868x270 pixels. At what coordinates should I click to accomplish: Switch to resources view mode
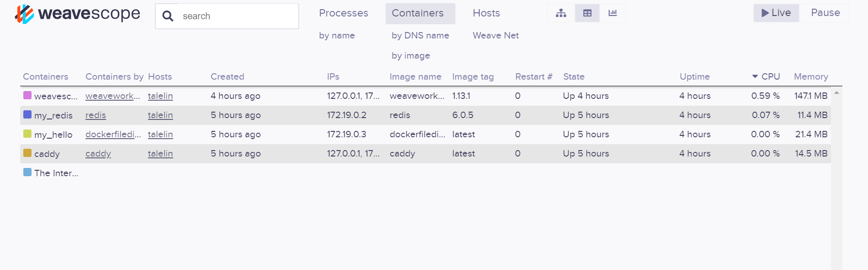(x=613, y=13)
